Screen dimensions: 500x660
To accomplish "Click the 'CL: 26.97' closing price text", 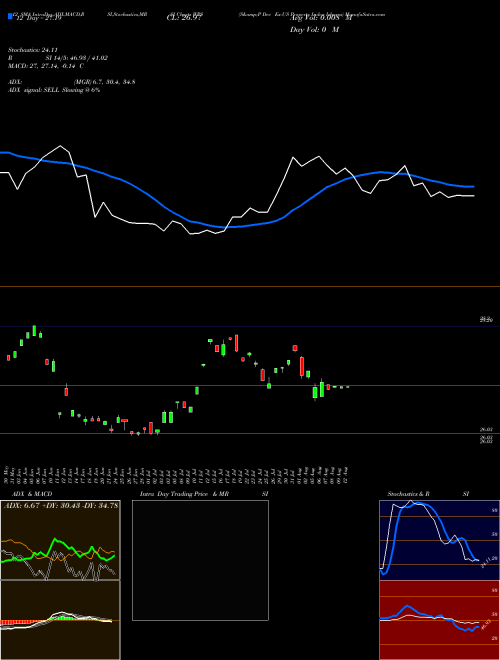I will click(184, 18).
